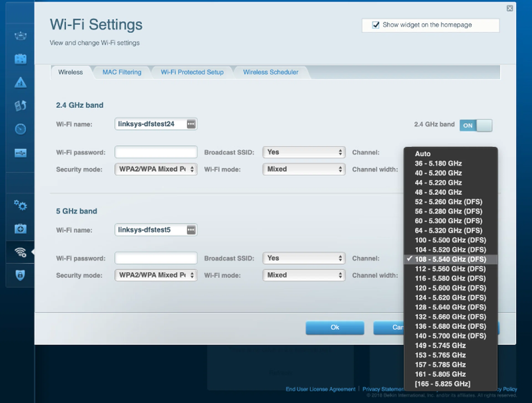
Task: Open Guest Access suitcase sidebar icon
Action: tap(20, 59)
